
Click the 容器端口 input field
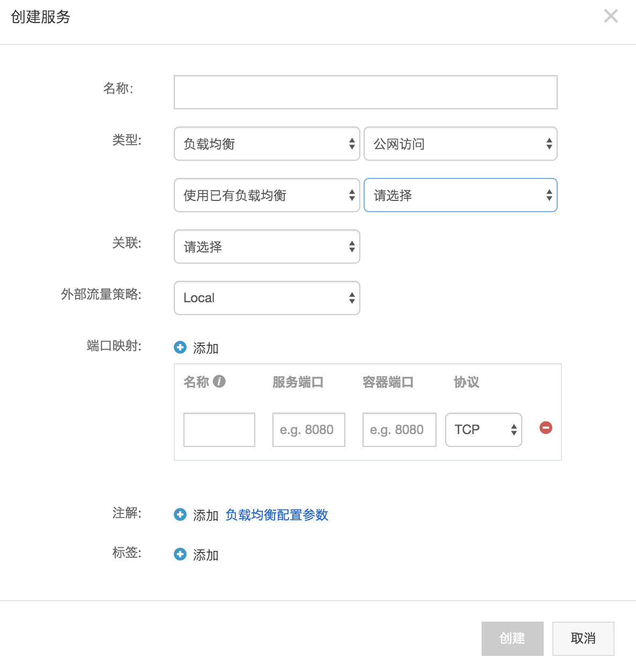(399, 430)
